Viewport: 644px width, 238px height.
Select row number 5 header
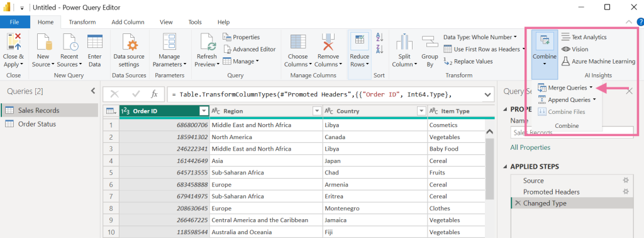pos(111,173)
